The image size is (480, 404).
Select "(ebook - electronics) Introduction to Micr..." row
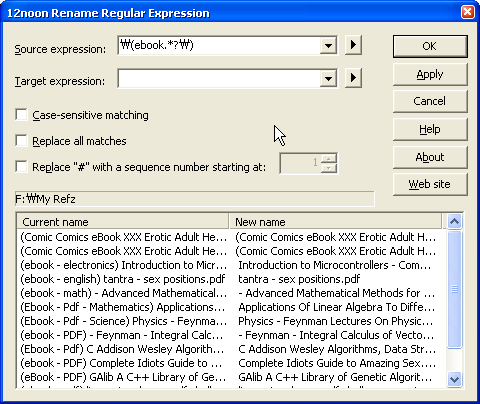tap(123, 265)
